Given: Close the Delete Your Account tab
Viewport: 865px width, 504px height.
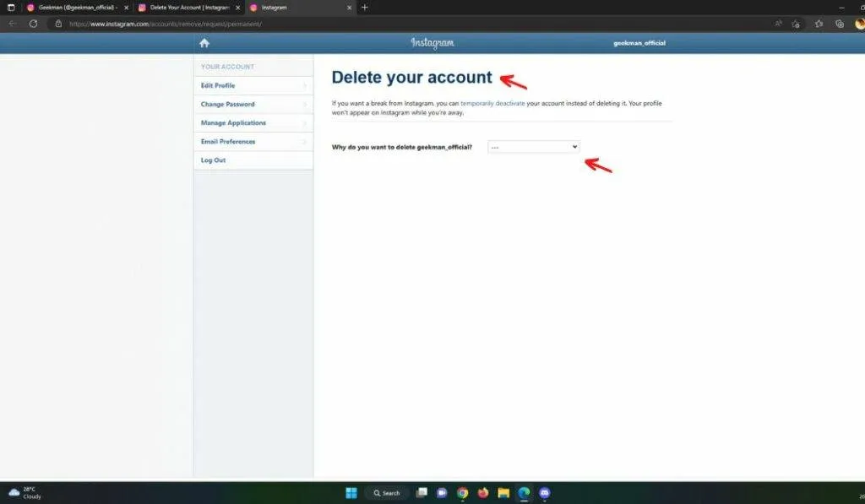Looking at the screenshot, I should click(237, 8).
